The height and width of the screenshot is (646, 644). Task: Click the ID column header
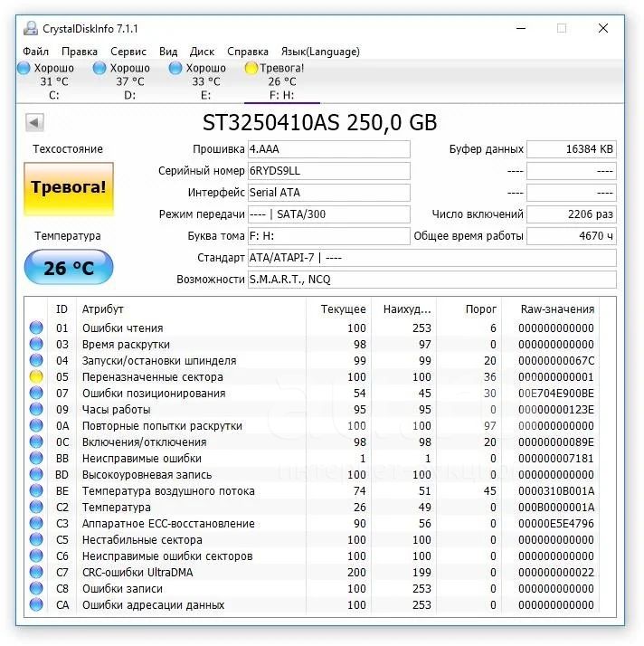(x=62, y=309)
